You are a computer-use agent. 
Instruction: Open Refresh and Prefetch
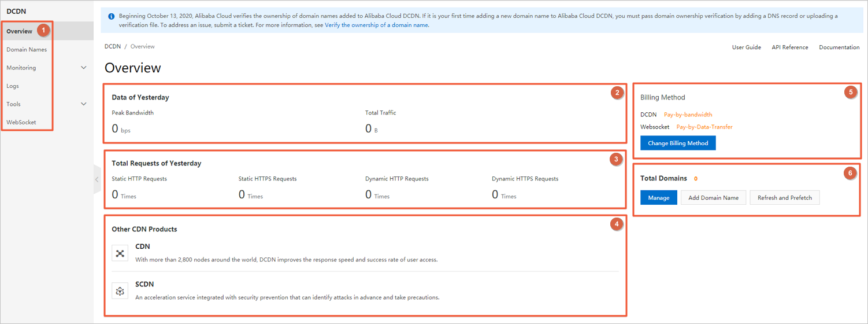pyautogui.click(x=784, y=198)
